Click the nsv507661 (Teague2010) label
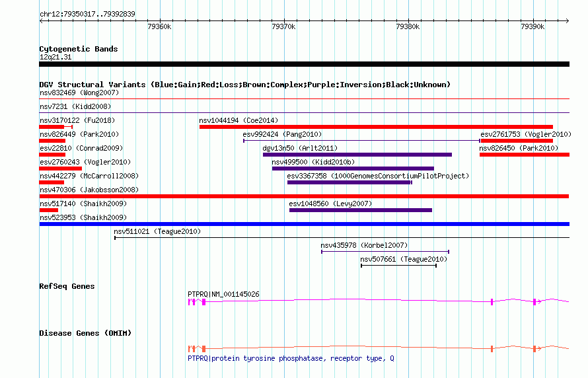The image size is (588, 378). (x=404, y=259)
